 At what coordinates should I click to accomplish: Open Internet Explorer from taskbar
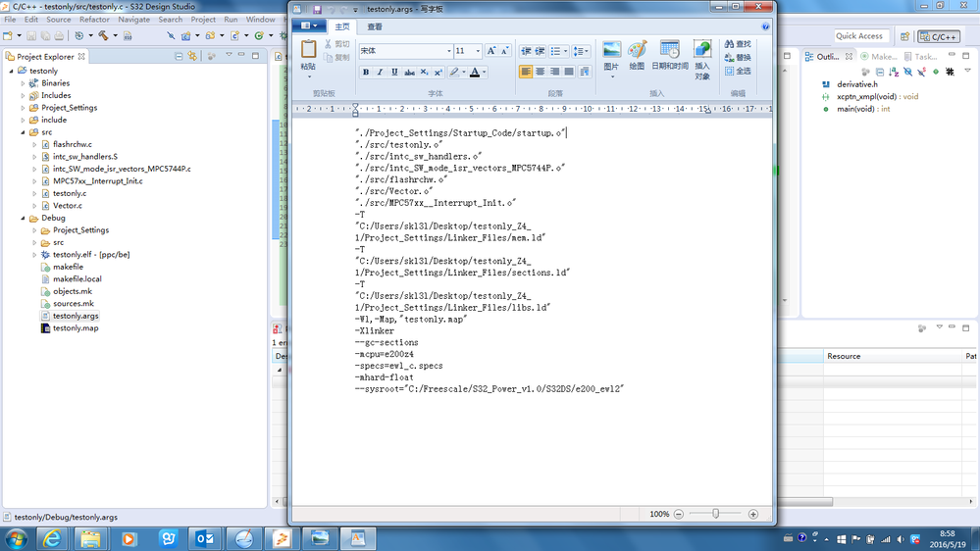[x=52, y=538]
